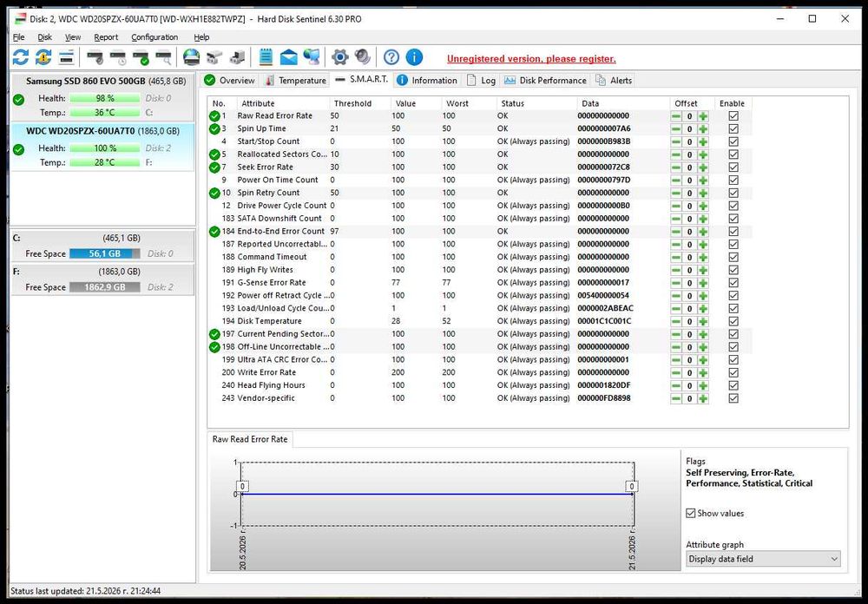Select the Load/Unload Cycle Count attribute row
The image size is (868, 604).
coord(479,308)
